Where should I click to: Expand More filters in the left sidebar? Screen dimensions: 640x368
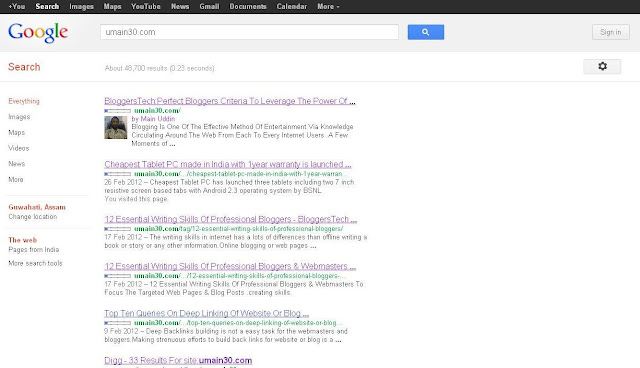coord(16,180)
